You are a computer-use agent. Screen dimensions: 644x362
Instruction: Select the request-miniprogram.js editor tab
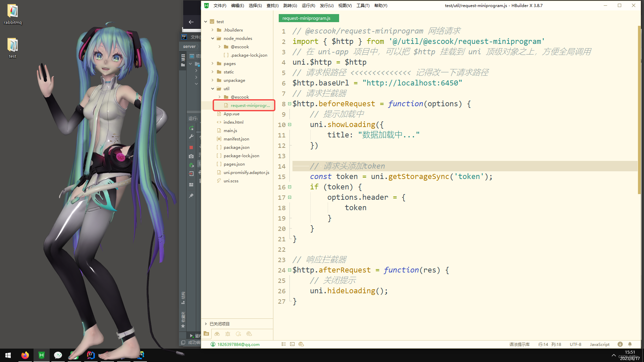coord(306,18)
